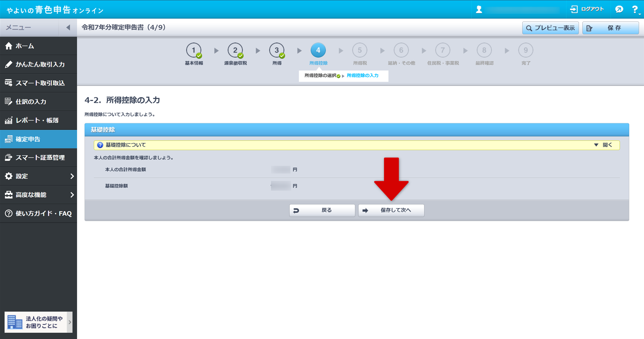Click the 戻る back button
The image size is (644, 339).
coord(322,210)
